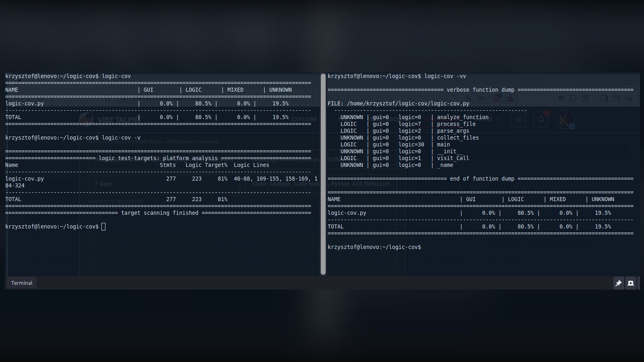Click left pane prompt with the cursor block

55,226
